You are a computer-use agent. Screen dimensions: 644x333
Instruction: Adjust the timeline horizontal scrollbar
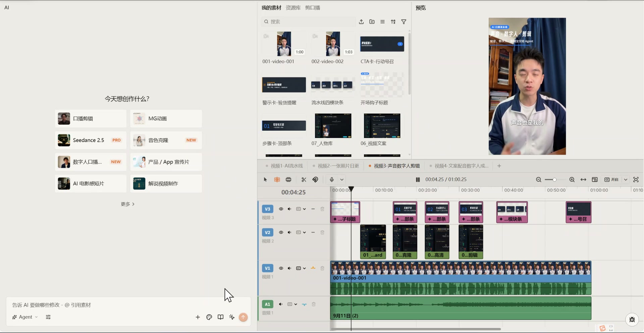[x=416, y=329]
